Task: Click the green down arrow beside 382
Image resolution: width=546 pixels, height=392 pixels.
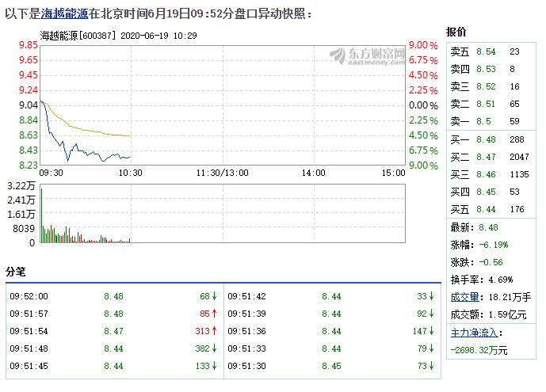Action: click(214, 348)
